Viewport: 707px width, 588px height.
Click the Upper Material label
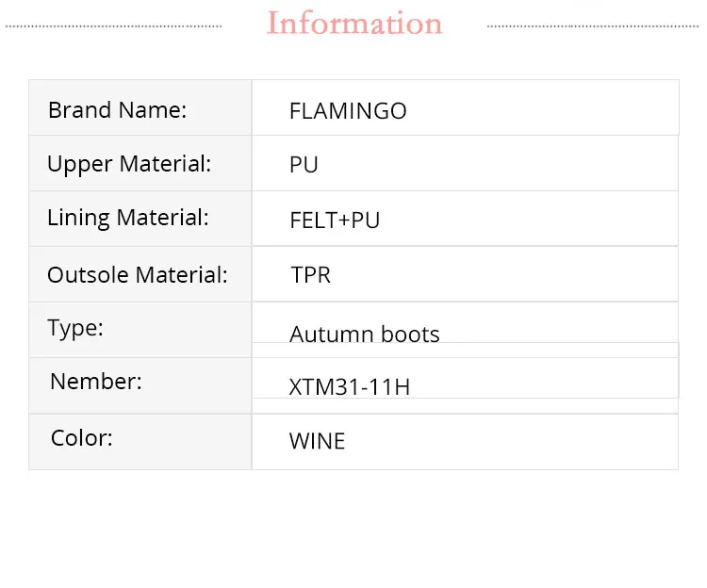(x=129, y=164)
